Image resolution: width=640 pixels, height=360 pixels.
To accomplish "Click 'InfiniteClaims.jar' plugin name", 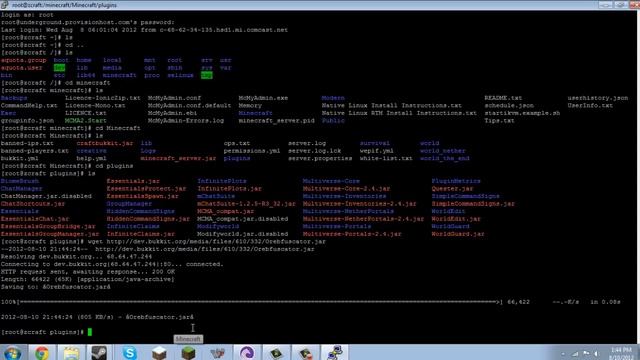I will pos(141,234).
